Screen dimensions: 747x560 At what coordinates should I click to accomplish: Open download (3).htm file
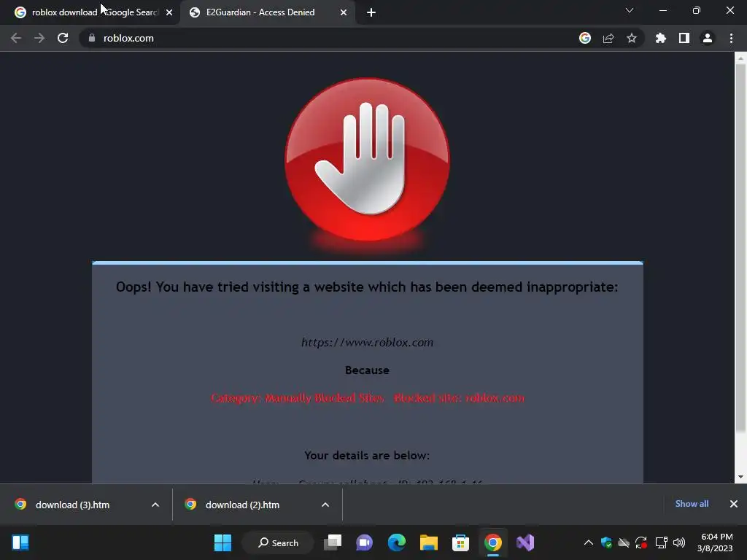click(x=72, y=505)
